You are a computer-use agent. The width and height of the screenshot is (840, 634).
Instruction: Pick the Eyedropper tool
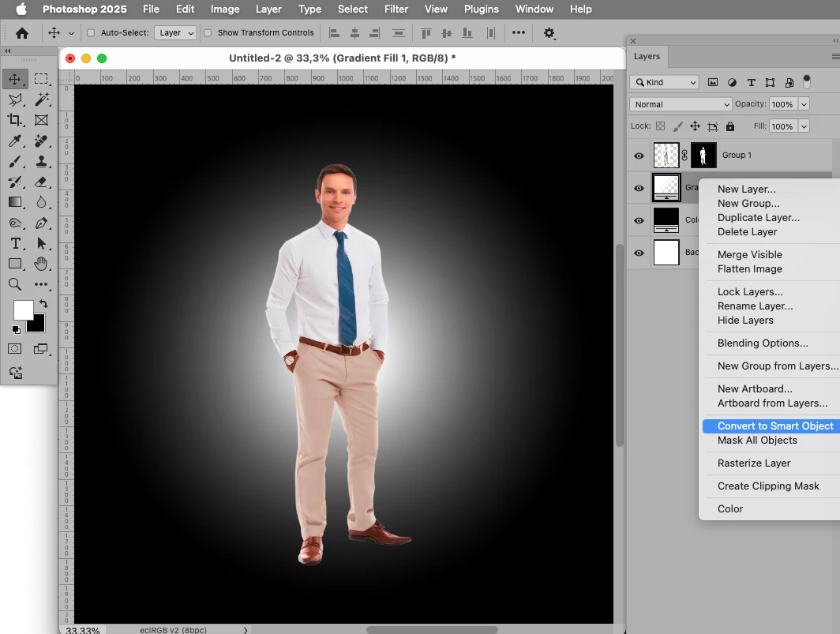pos(15,141)
